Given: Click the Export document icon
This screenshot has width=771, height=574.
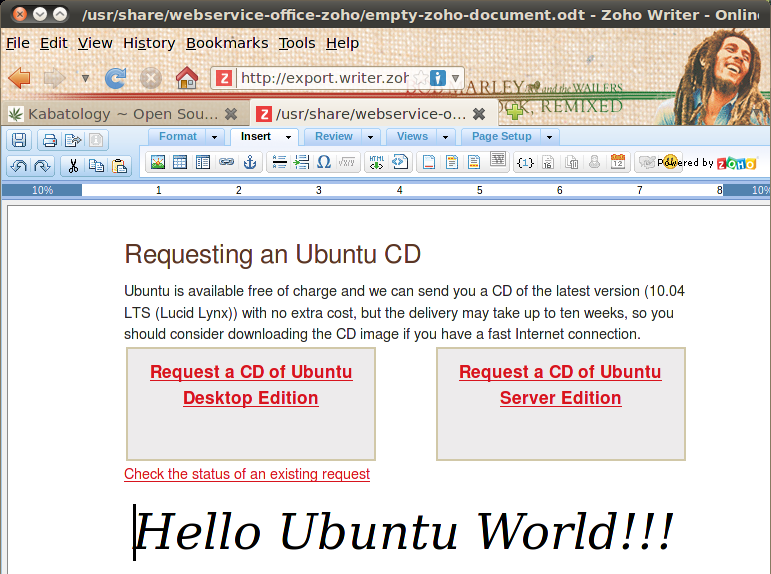Looking at the screenshot, I should pyautogui.click(x=73, y=140).
